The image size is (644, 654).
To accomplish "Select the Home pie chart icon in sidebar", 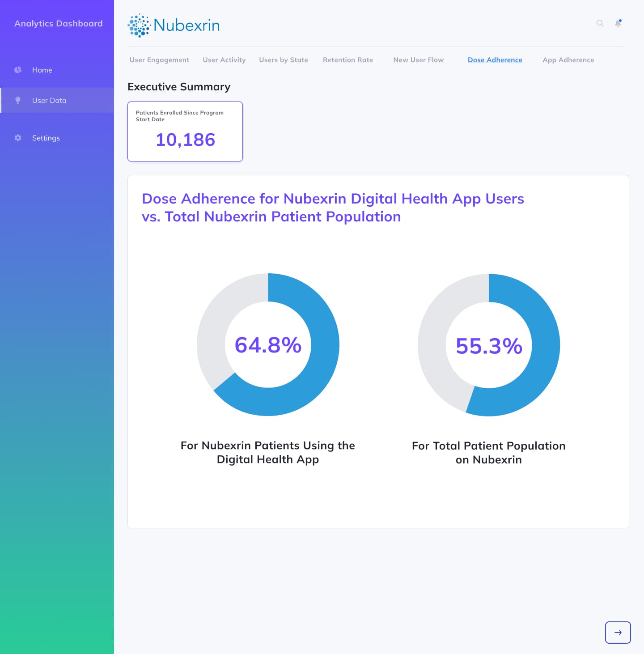I will coord(18,70).
